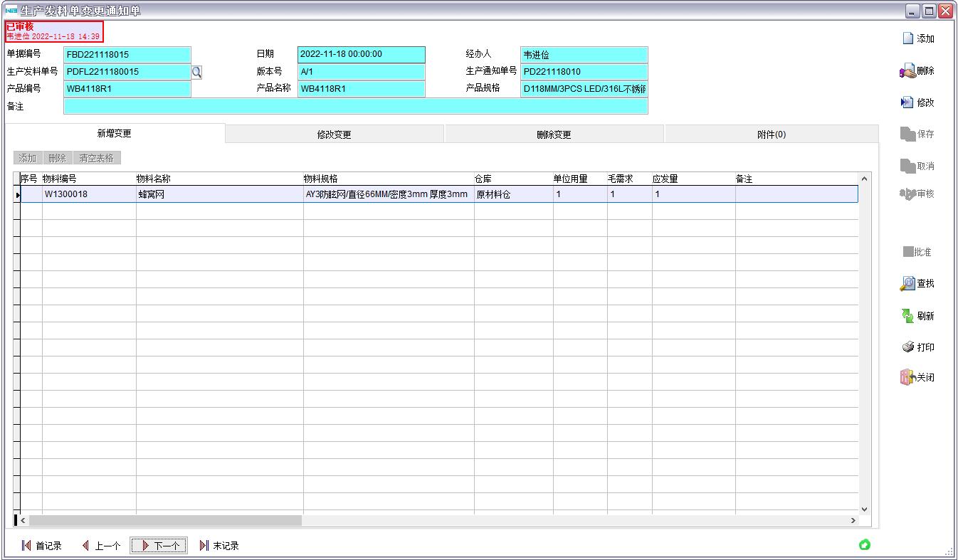The image size is (958, 560).
Task: Open the 删除变更 tab
Action: point(554,134)
